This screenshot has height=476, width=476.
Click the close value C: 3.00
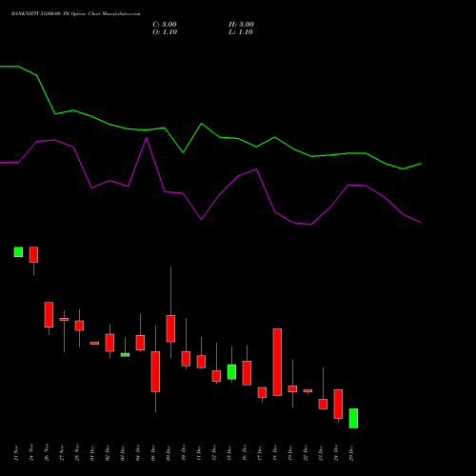tap(165, 25)
